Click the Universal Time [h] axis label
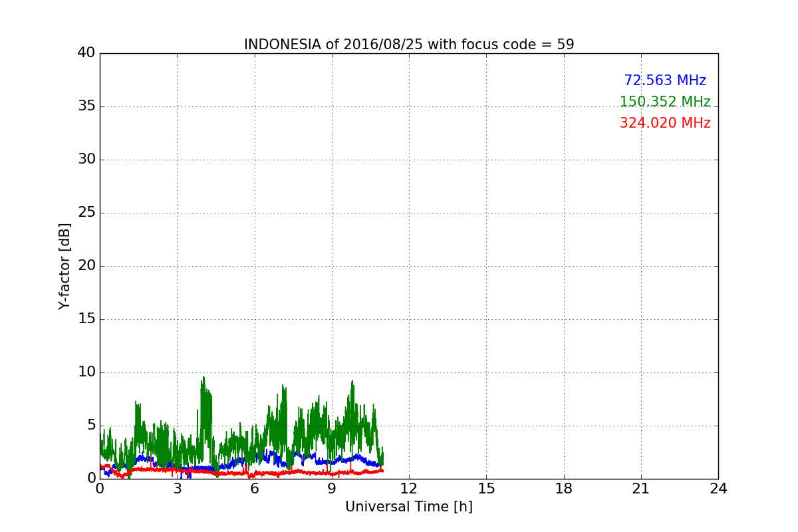Screen dimensions: 798x532 tap(409, 507)
